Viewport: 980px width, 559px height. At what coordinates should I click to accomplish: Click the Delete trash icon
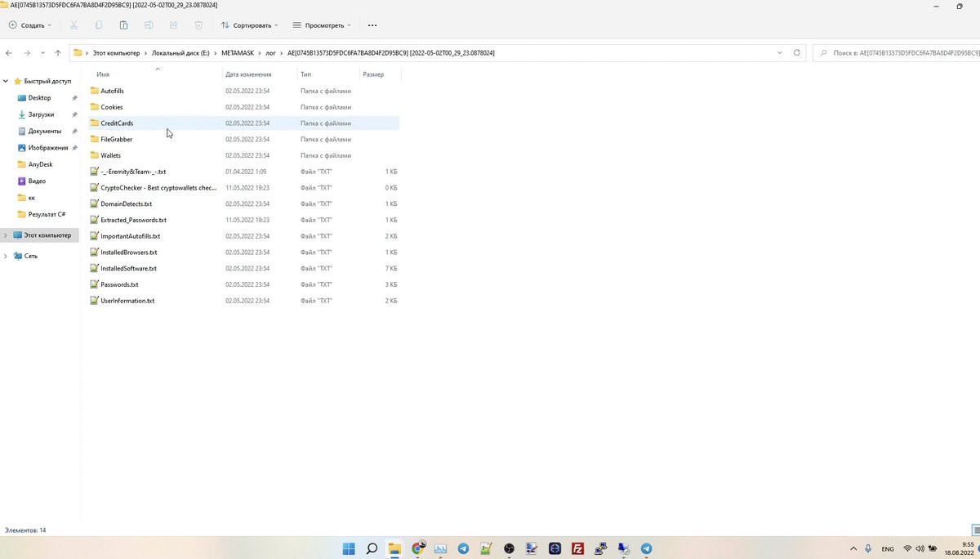point(198,25)
